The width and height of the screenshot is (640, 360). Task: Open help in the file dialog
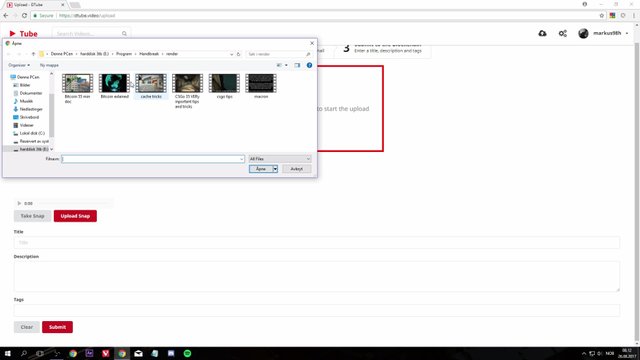pos(309,65)
